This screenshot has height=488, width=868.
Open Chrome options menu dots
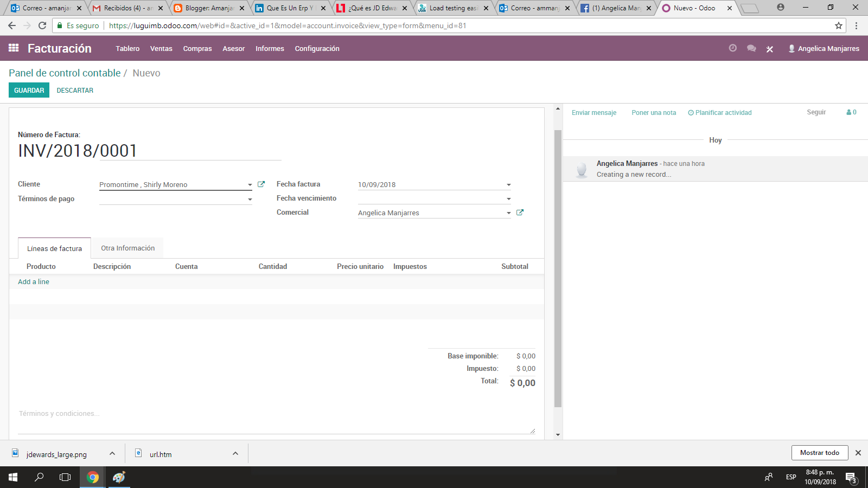(x=856, y=25)
